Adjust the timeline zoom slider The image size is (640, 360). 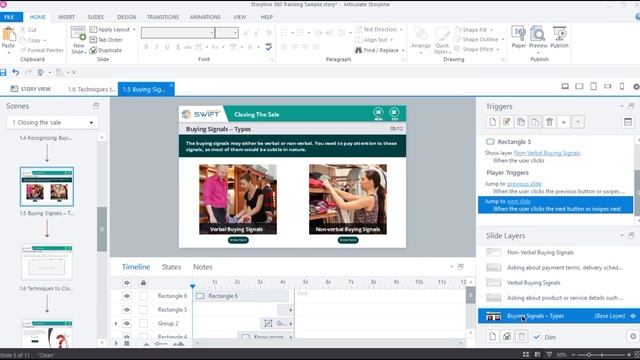point(161,344)
